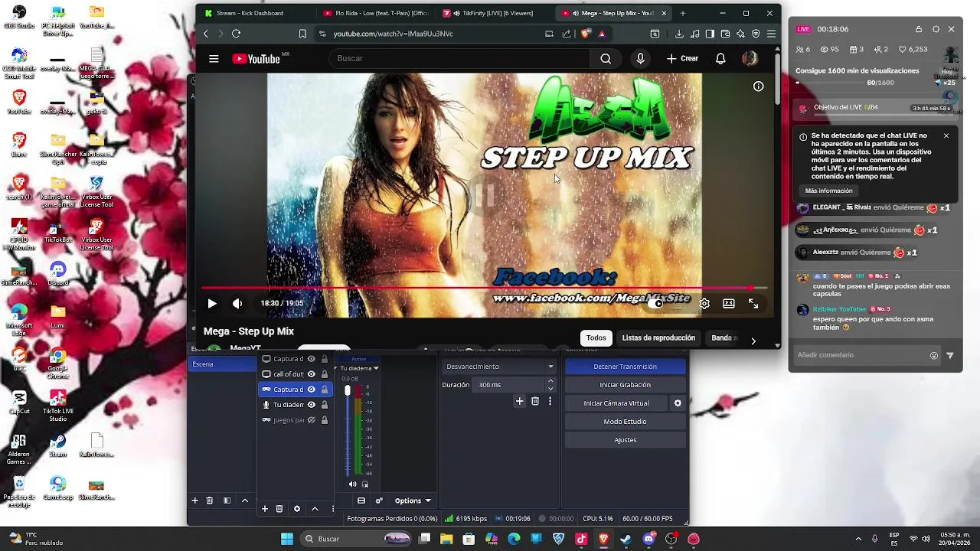This screenshot has width=980, height=551.
Task: Select 'Todos' filter chip
Action: click(x=596, y=337)
